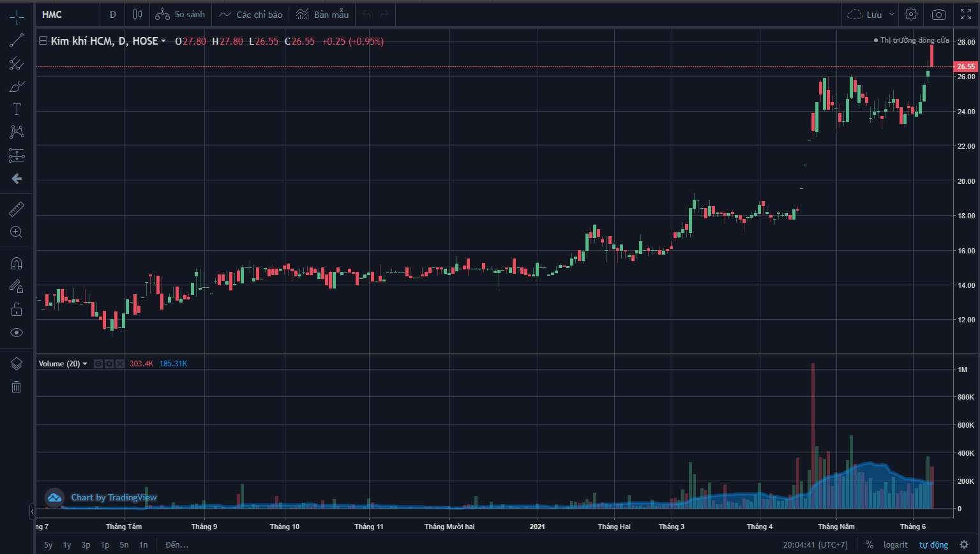
Task: Enable the logarit scale option
Action: [x=895, y=544]
